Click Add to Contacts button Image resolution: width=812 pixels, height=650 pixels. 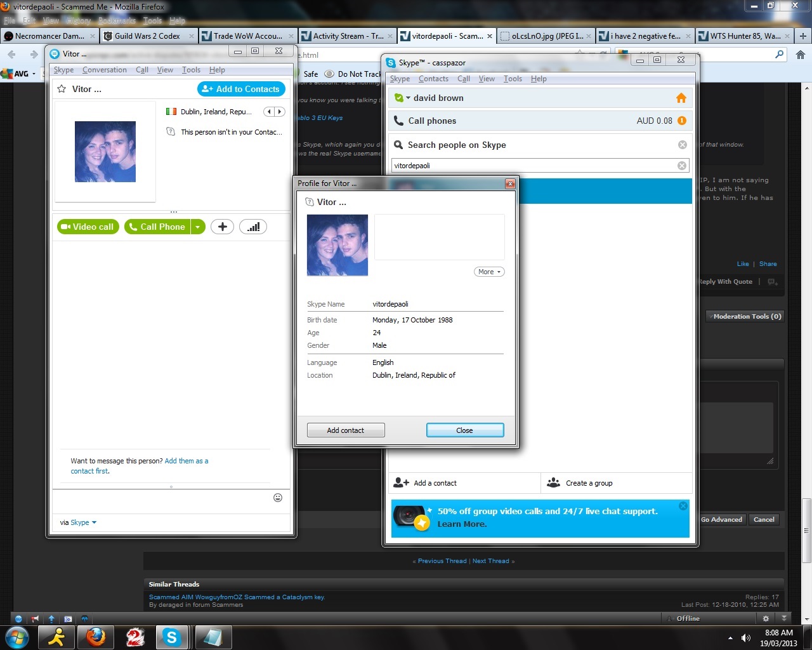(x=241, y=89)
